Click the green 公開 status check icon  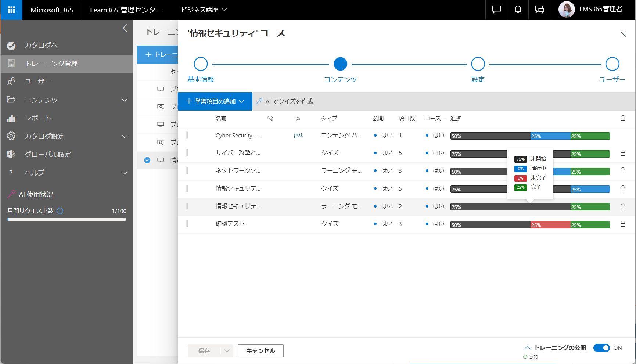525,357
